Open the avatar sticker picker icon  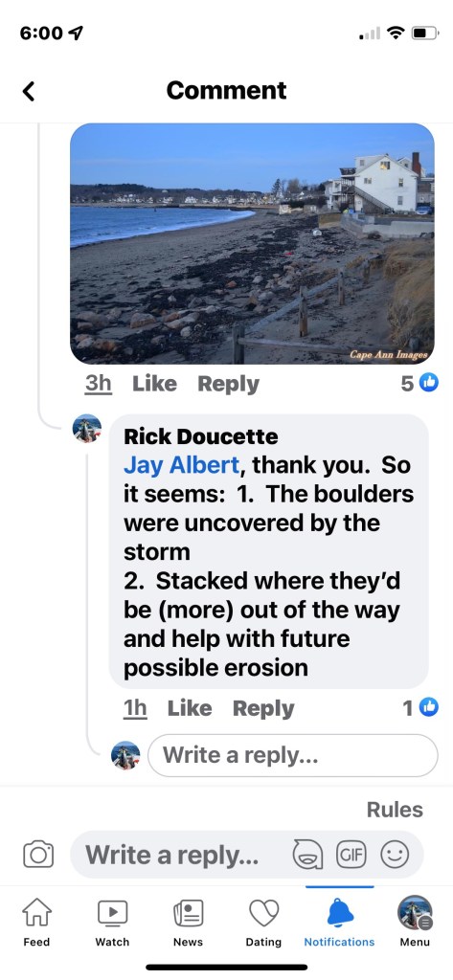point(308,855)
